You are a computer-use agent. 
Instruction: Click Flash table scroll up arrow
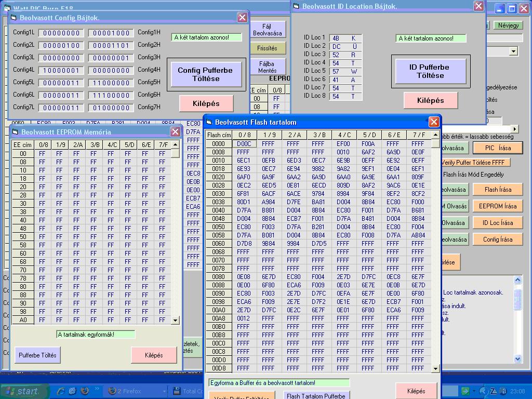point(436,135)
